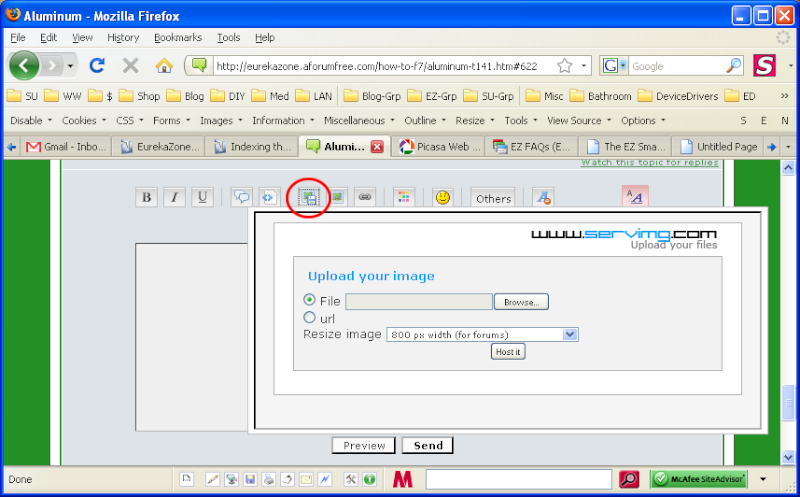Image resolution: width=800 pixels, height=497 pixels.
Task: Open the File menu
Action: (18, 37)
